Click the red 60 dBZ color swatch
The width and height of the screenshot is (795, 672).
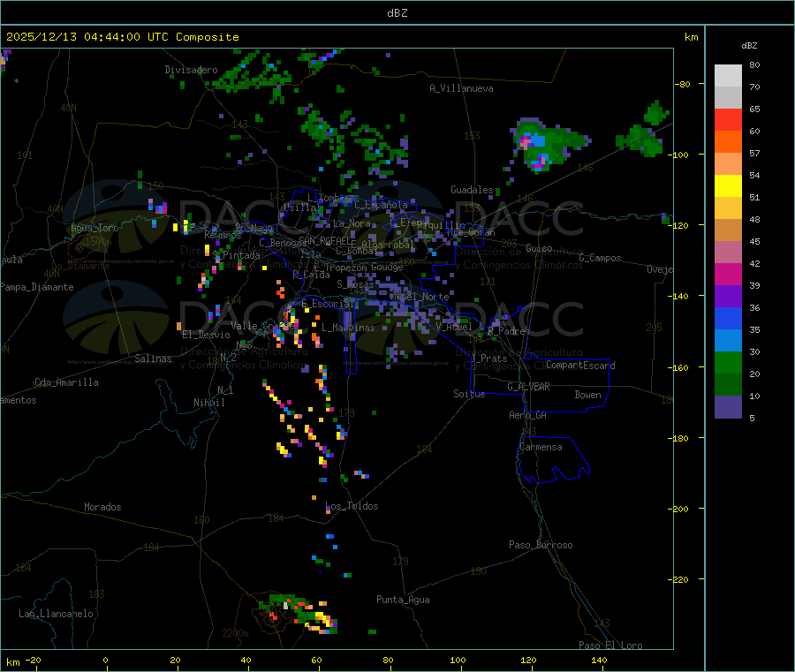(728, 119)
